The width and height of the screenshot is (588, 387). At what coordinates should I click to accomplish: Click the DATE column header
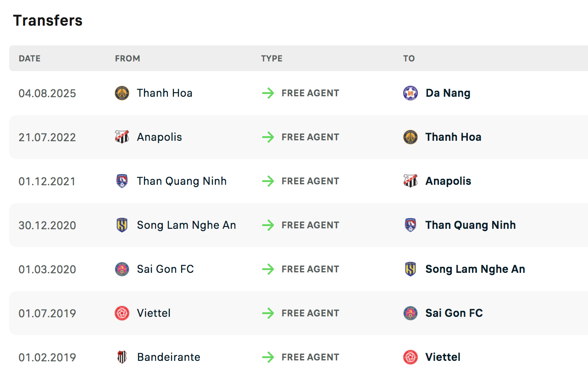[x=29, y=58]
